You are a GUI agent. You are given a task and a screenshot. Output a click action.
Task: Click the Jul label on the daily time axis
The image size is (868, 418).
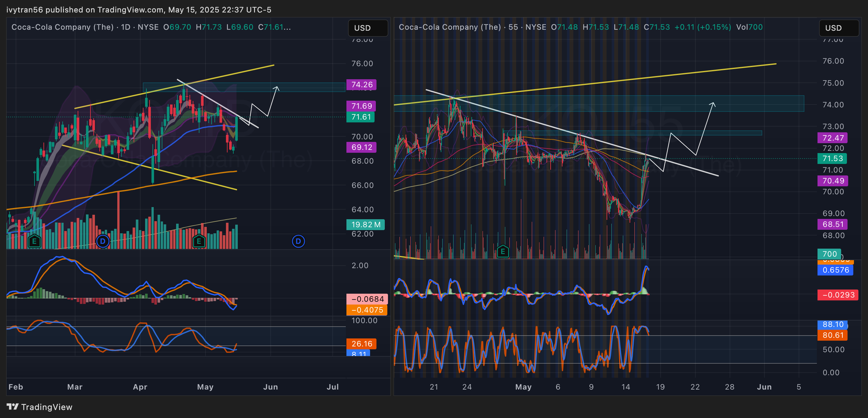[x=333, y=387]
